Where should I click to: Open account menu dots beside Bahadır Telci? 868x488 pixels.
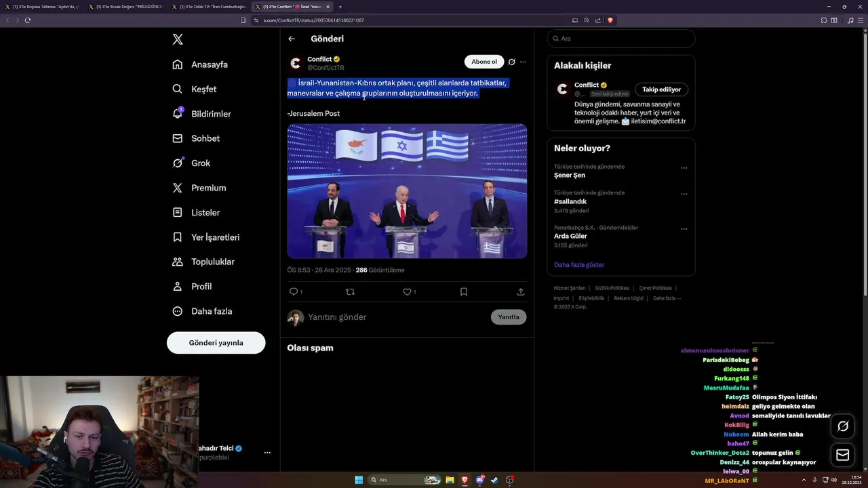pos(267,452)
